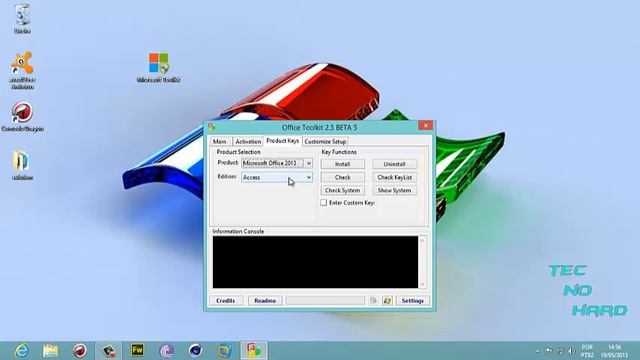The width and height of the screenshot is (640, 360).
Task: Click the Install key button
Action: click(x=342, y=164)
